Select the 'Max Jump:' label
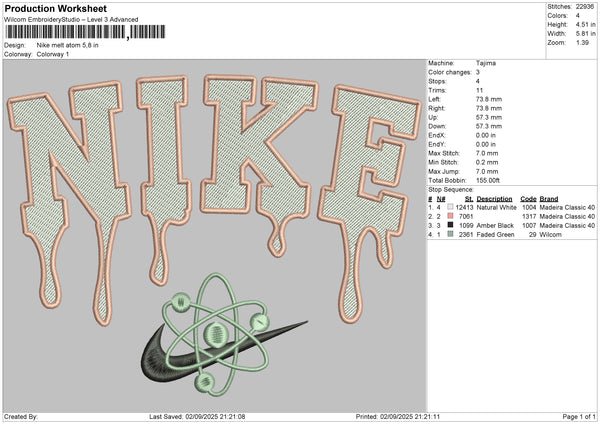 tap(444, 171)
